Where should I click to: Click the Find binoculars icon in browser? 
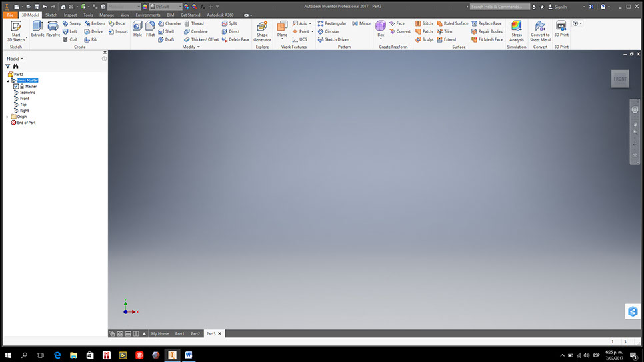coord(15,66)
